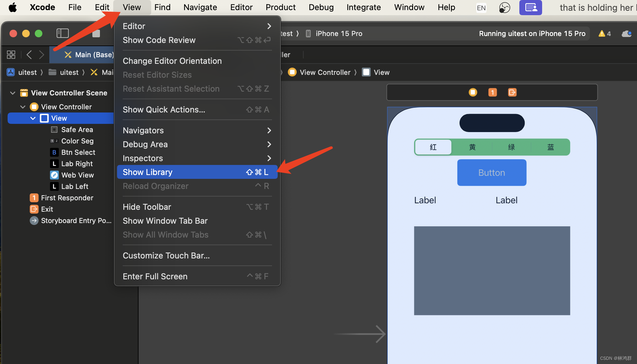Expand the Navigators submenu
The image size is (637, 364).
[x=197, y=130]
